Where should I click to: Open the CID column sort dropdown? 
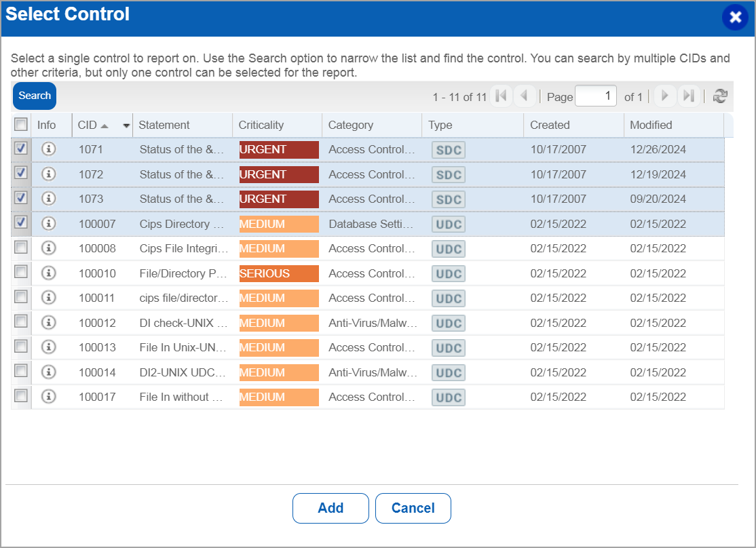click(126, 125)
